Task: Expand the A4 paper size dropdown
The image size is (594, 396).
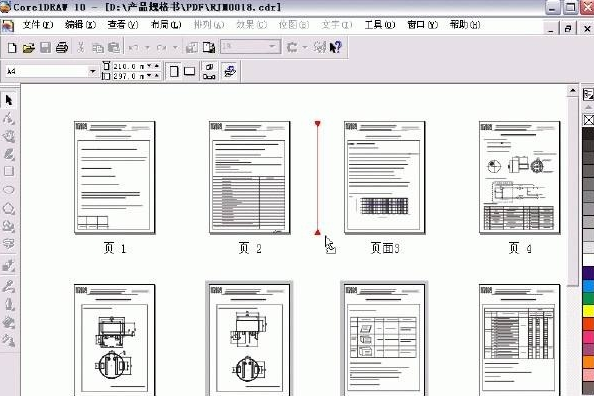Action: [x=92, y=71]
